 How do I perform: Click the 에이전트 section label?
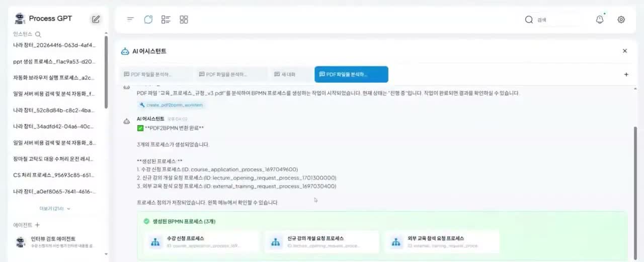pyautogui.click(x=23, y=225)
